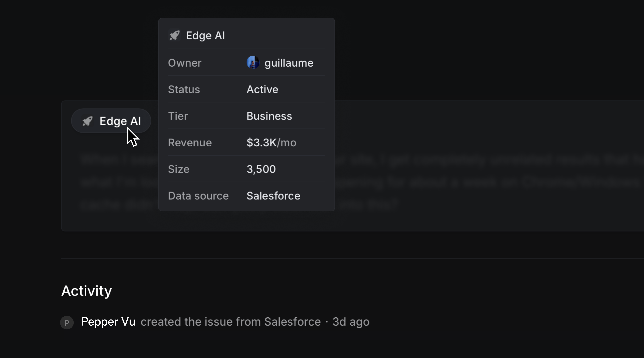Click Pepper Vu's avatar in the Activity feed
644x358 pixels.
[67, 323]
